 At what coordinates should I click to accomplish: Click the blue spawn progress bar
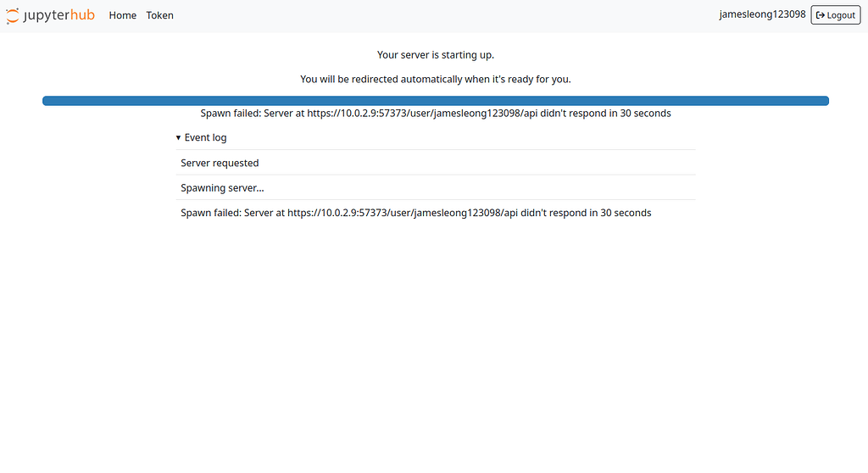pyautogui.click(x=436, y=101)
